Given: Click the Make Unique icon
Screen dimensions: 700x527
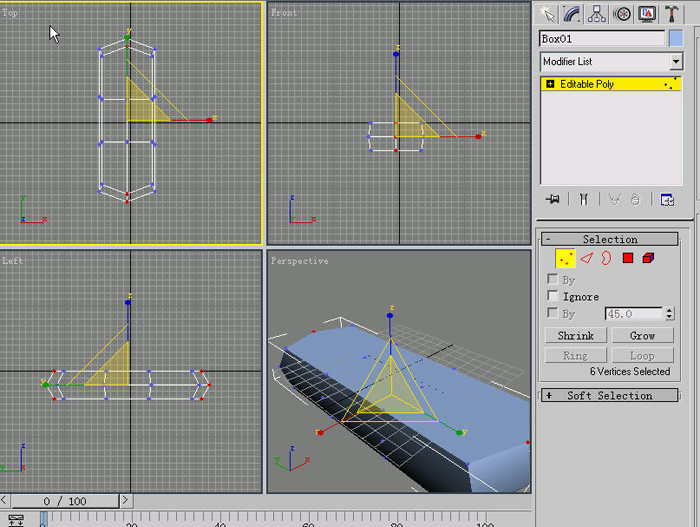Looking at the screenshot, I should tap(615, 199).
